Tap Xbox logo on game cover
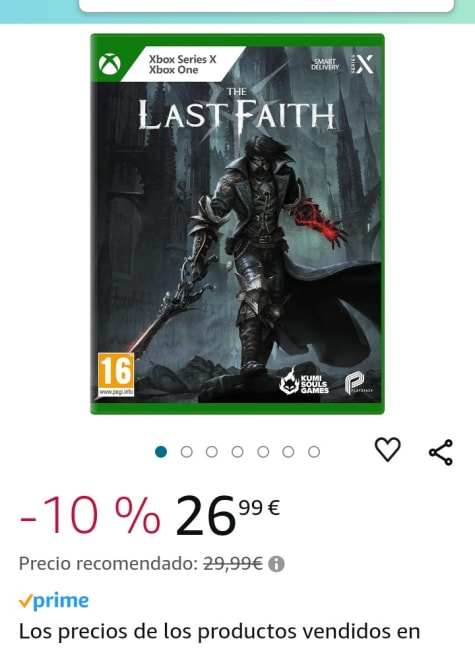Screen dimensions: 475x649 tap(110, 65)
